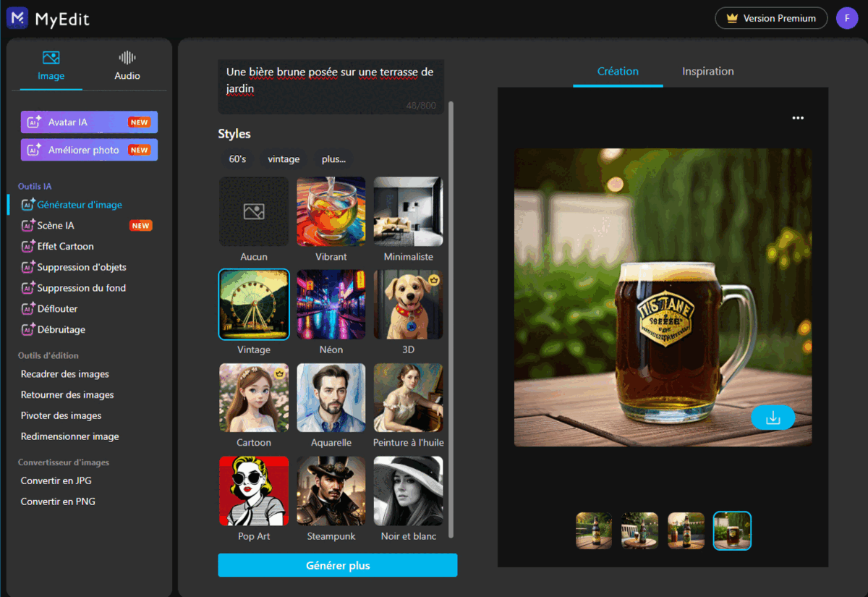Click the premium crown on Cartoon style
Image resolution: width=868 pixels, height=597 pixels.
pos(280,373)
